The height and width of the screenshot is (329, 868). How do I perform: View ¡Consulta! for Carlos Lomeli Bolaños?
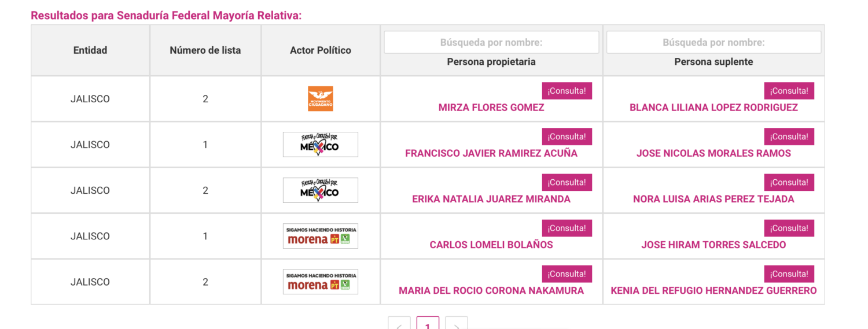pyautogui.click(x=567, y=228)
